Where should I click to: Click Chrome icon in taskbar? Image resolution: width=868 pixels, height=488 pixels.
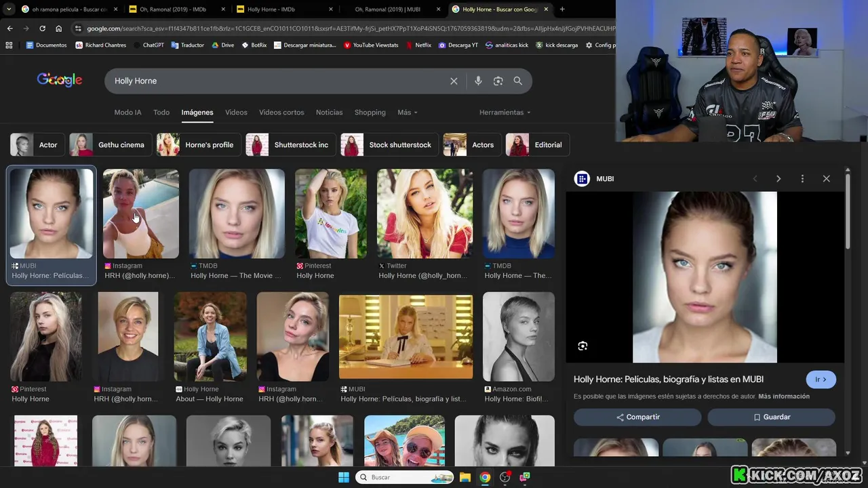pos(485,477)
